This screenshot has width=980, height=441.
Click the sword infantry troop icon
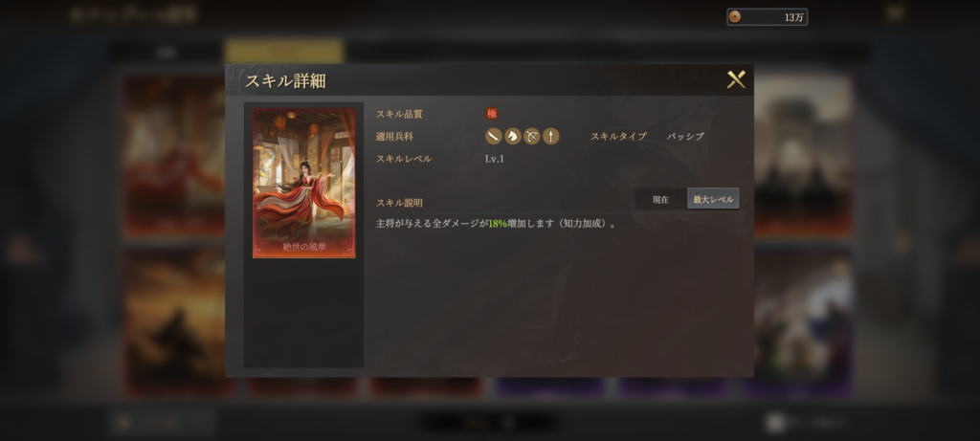(494, 136)
